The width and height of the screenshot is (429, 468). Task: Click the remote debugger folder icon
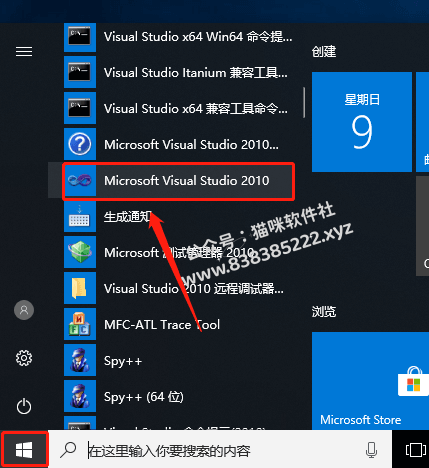(x=80, y=288)
